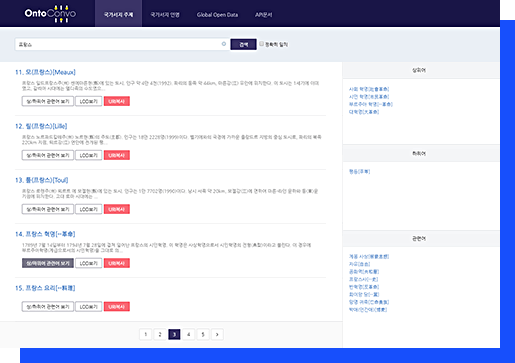The image size is (515, 363).
Task: Click the next-page chevron in pagination
Action: [x=217, y=334]
